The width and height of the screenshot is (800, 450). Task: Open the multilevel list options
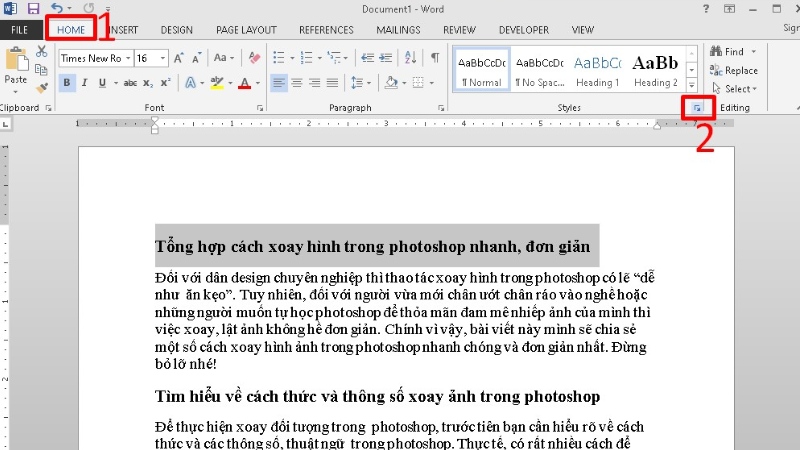point(334,57)
